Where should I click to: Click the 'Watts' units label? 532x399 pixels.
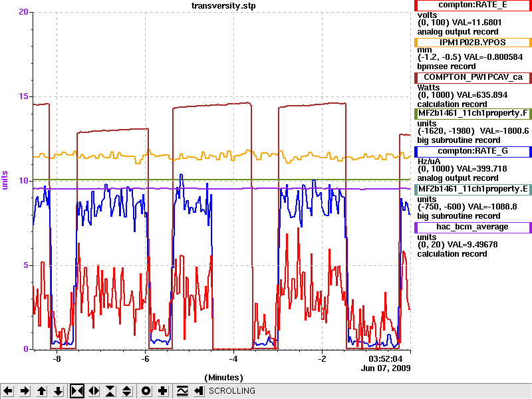(x=428, y=88)
